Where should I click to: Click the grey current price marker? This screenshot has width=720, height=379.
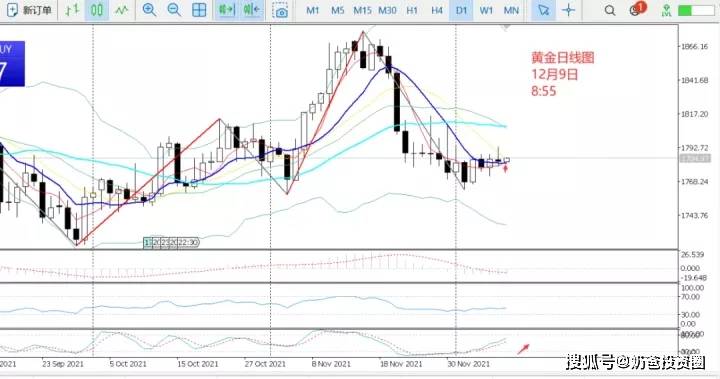(x=695, y=158)
